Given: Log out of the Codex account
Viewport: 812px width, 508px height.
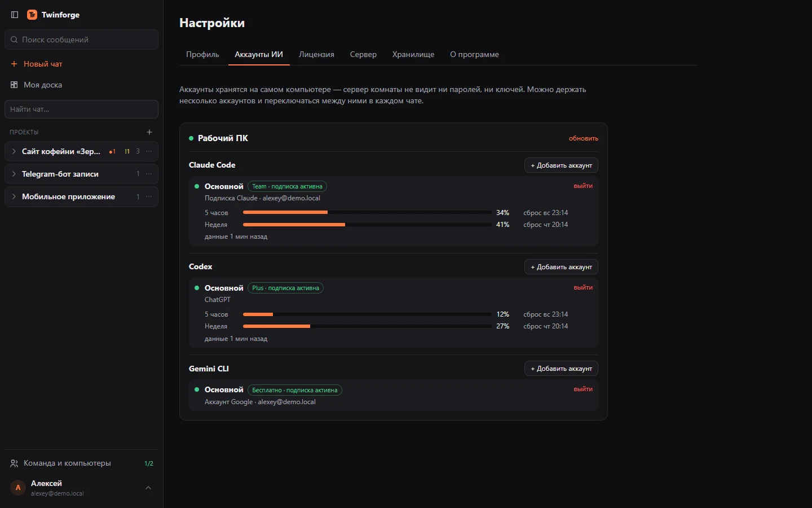Looking at the screenshot, I should click(x=583, y=287).
